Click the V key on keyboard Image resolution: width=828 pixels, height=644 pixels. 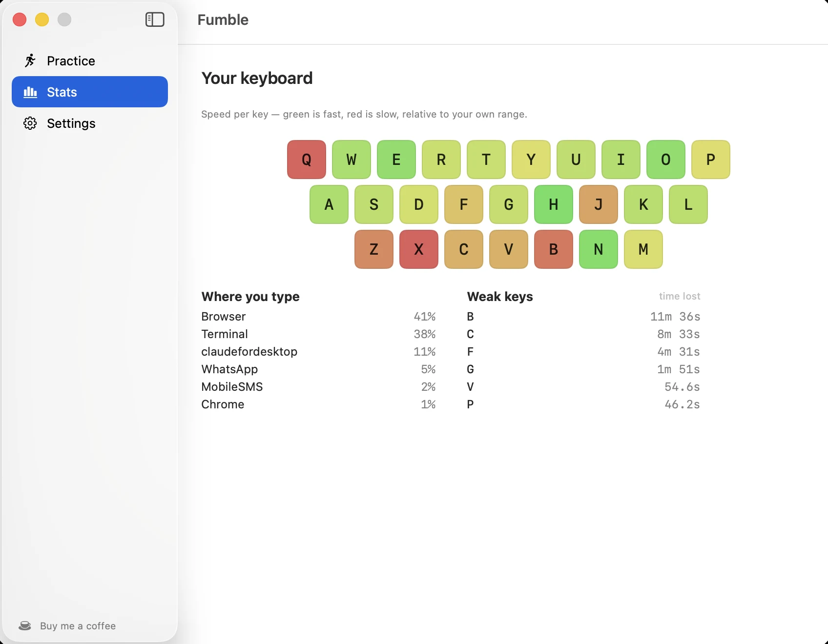(509, 249)
